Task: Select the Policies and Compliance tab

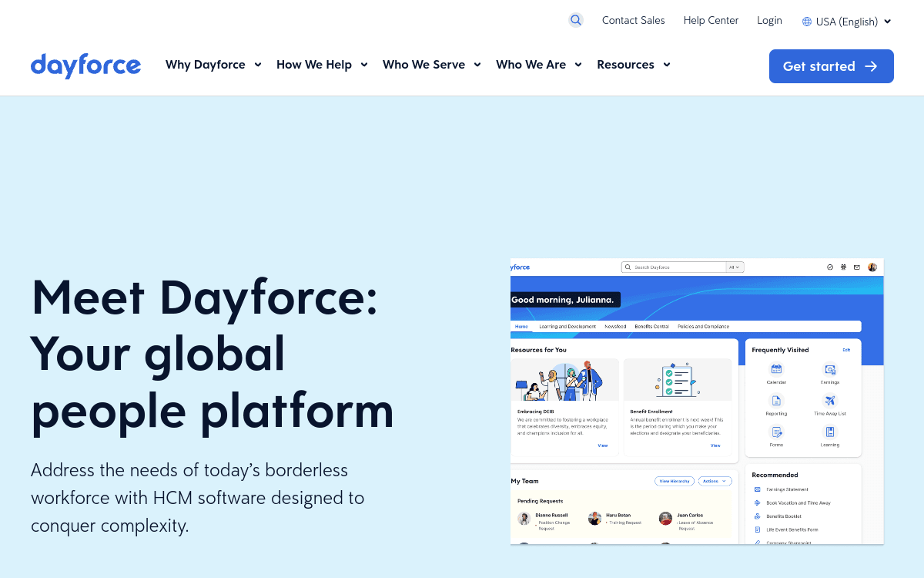Action: tap(703, 327)
